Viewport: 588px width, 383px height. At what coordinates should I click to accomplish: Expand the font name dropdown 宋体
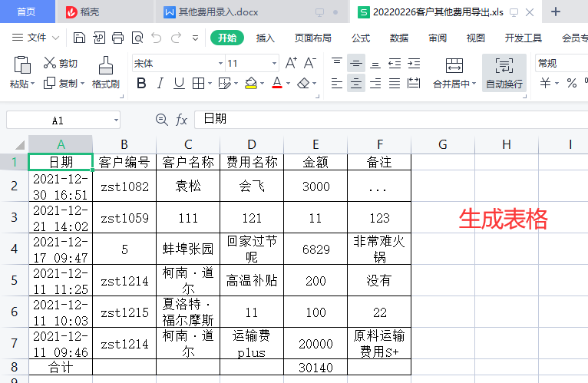point(220,64)
